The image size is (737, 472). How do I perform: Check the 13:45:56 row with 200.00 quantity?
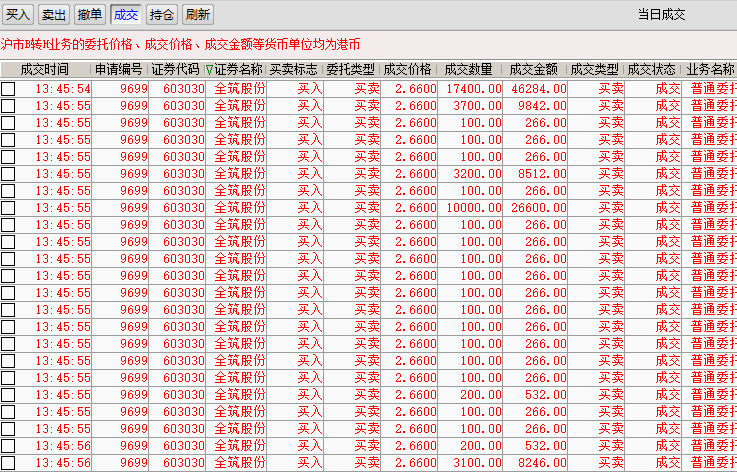point(8,446)
